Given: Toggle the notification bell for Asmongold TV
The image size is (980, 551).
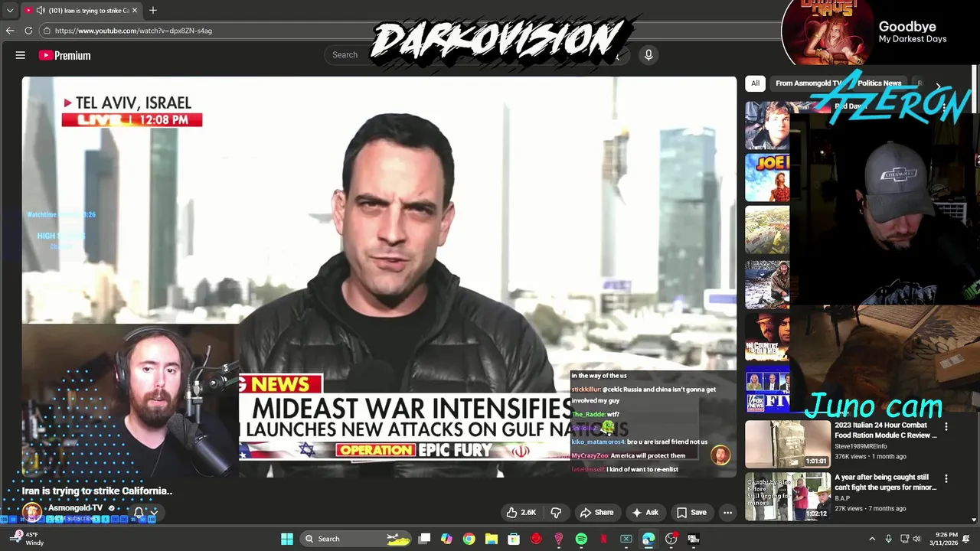Looking at the screenshot, I should 139,513.
